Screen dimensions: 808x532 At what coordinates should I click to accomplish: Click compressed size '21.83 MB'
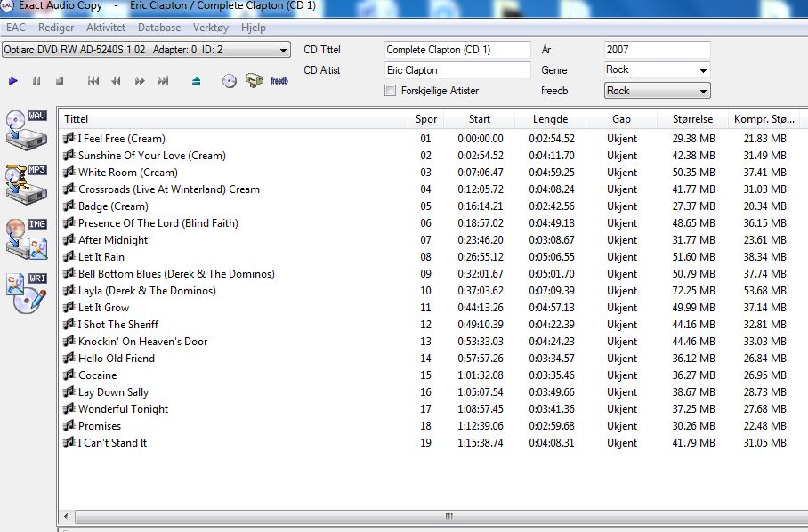click(x=764, y=139)
